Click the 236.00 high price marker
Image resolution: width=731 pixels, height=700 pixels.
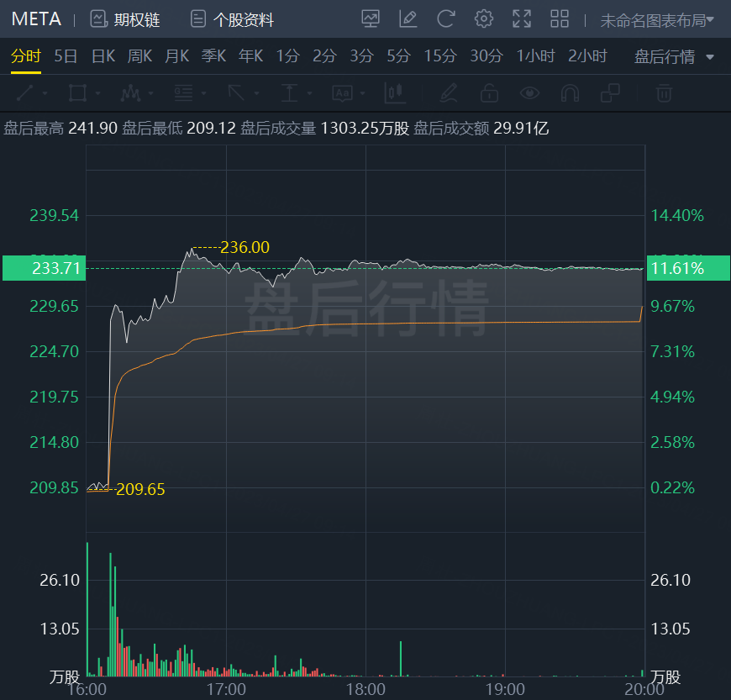[x=245, y=247]
